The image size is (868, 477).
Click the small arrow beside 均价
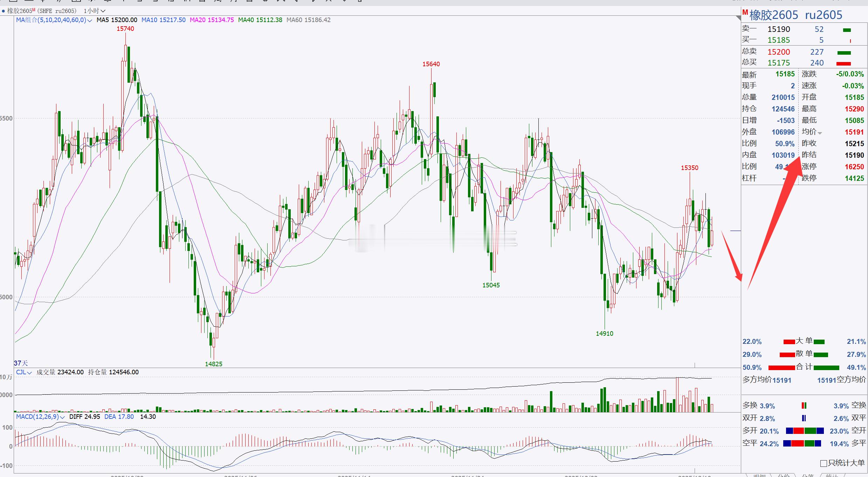(820, 133)
